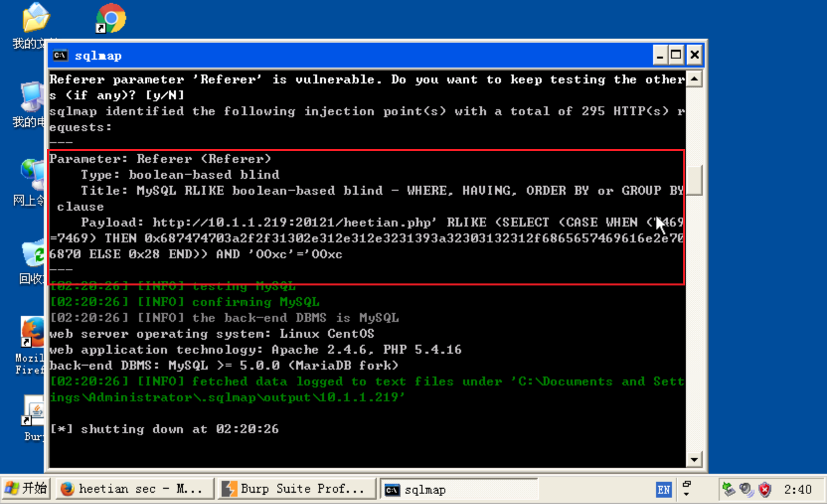Click the network tray icon with green arrow
Screen dimensions: 827x504
coord(729,489)
